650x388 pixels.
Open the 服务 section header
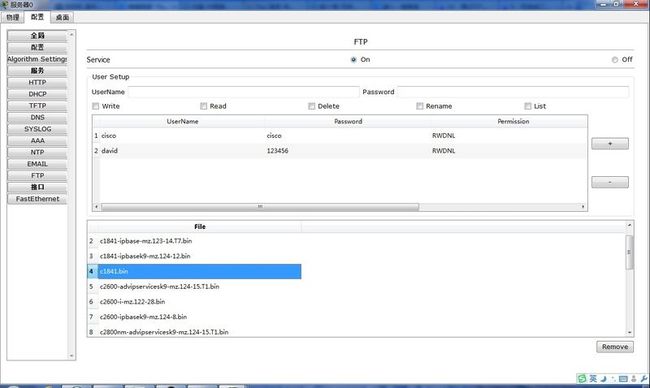37,70
